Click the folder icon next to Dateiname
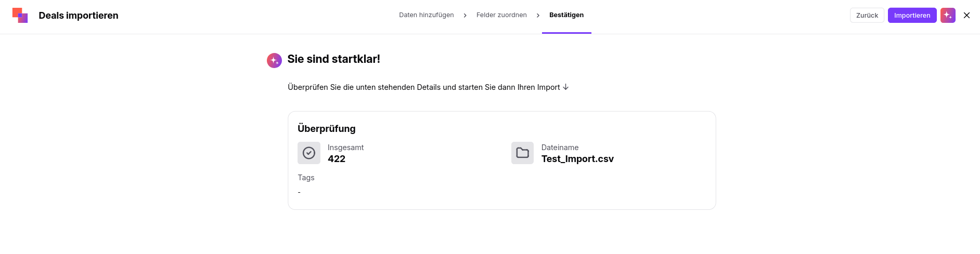This screenshot has width=980, height=254. tap(522, 153)
